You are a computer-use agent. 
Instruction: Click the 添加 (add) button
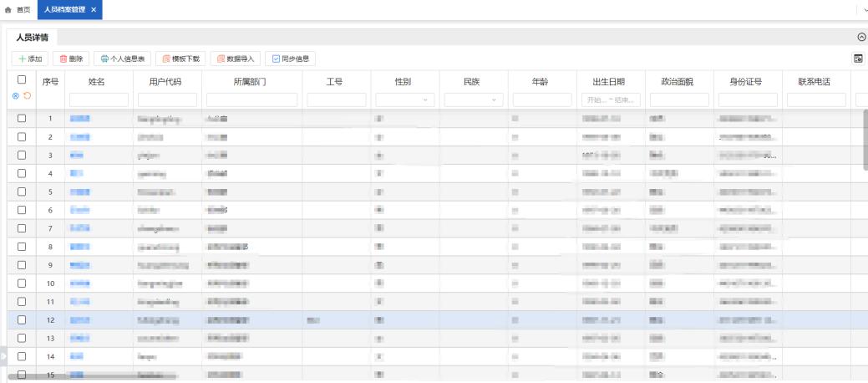30,59
